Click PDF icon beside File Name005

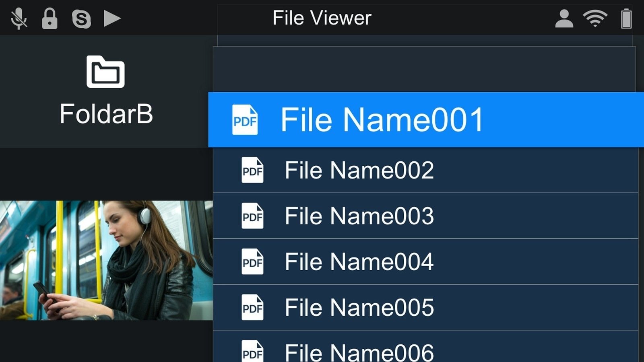[252, 308]
